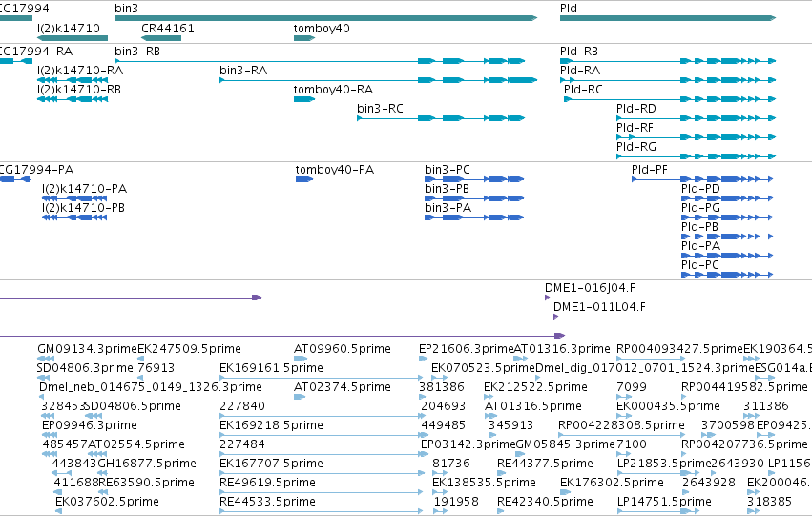Click transcript l(2)k14710-RB
The height and width of the screenshot is (516, 812).
coord(73,99)
